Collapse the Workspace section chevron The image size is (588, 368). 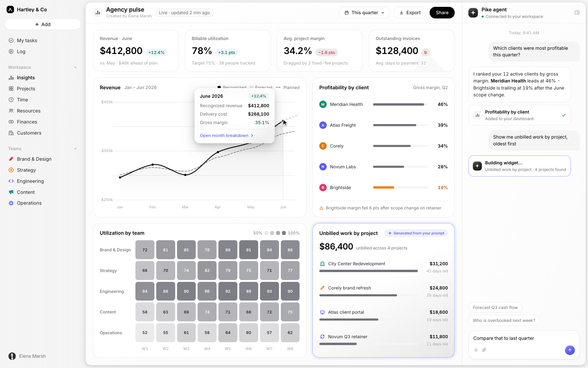[x=75, y=67]
